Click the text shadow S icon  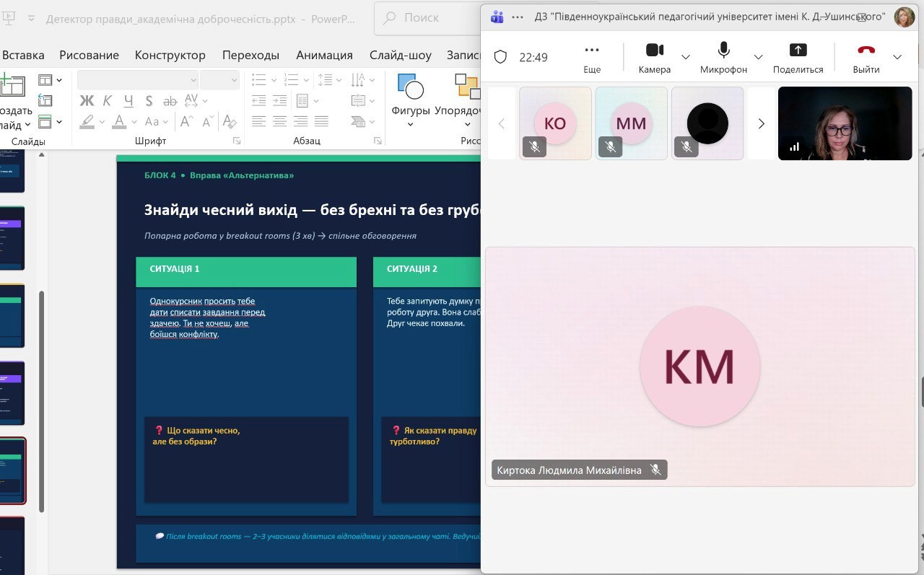pos(149,100)
